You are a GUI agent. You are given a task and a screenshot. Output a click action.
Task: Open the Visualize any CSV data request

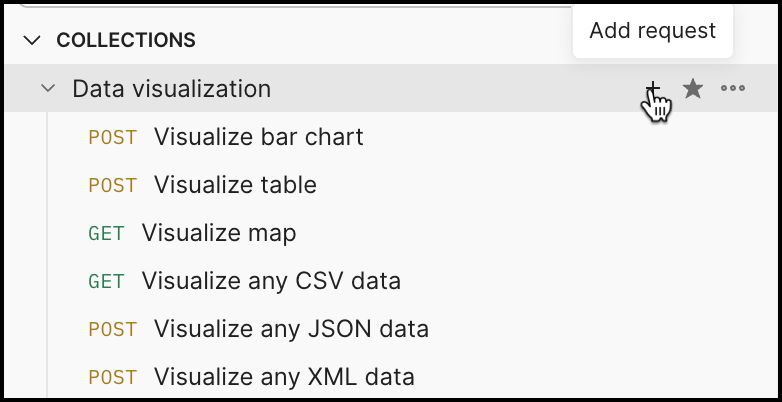pyautogui.click(x=271, y=281)
